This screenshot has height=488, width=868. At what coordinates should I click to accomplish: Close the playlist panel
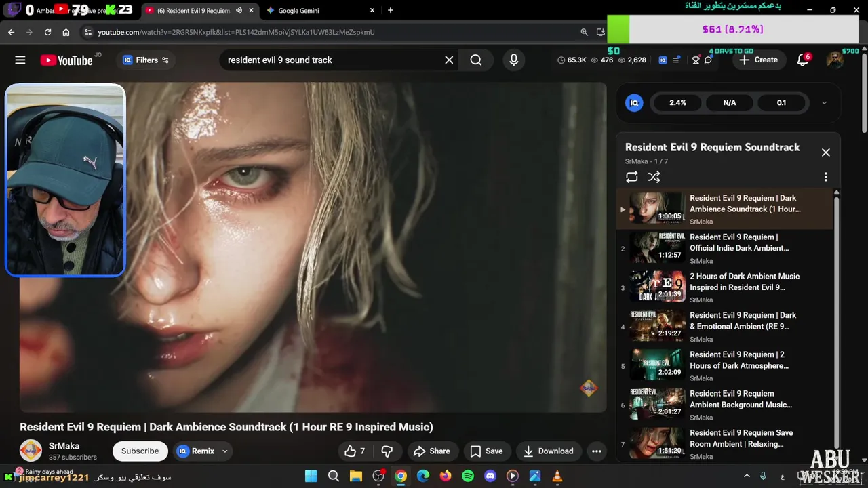click(826, 152)
